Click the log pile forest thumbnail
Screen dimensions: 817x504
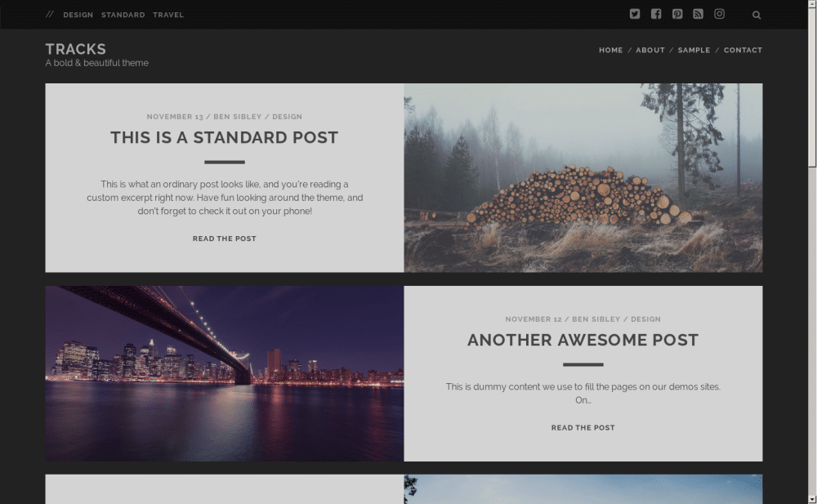pos(583,177)
